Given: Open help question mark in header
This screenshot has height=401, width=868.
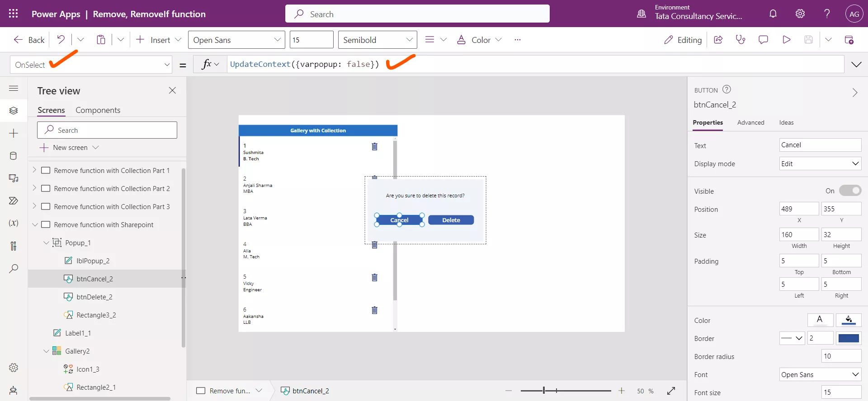Looking at the screenshot, I should point(827,14).
